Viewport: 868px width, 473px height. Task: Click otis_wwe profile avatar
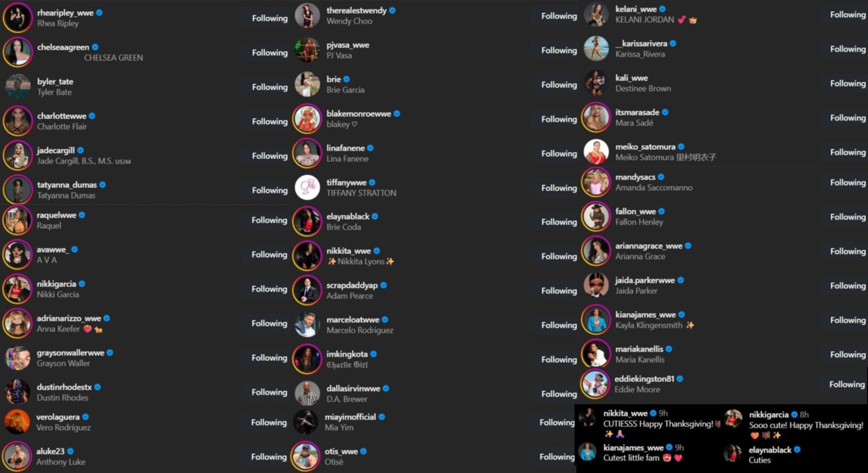click(x=305, y=456)
